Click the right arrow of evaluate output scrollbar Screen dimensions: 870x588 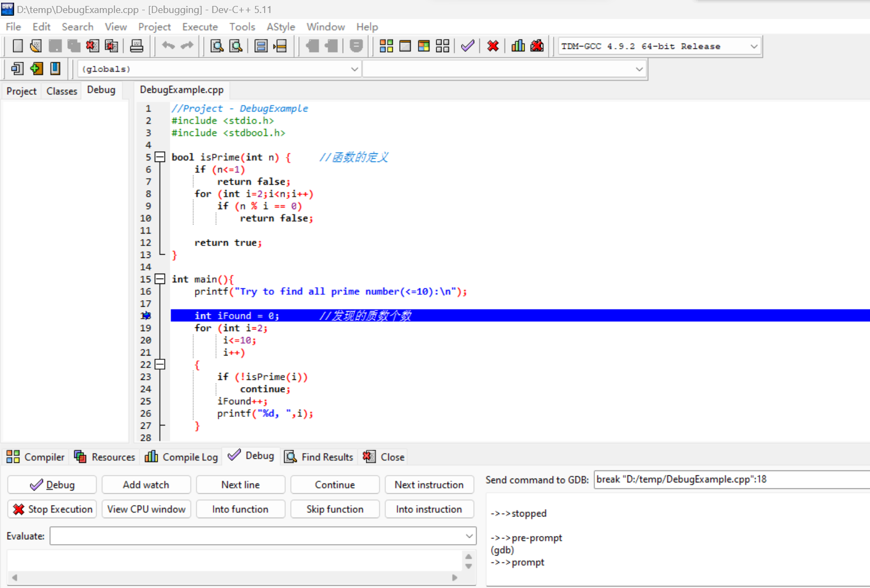(x=455, y=578)
